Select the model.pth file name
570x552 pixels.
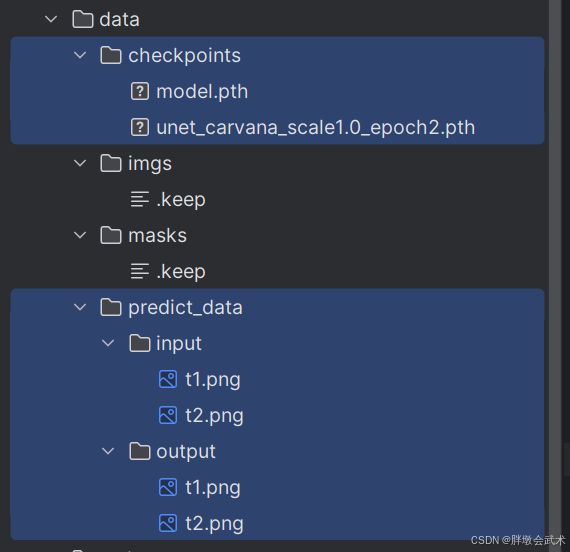pyautogui.click(x=202, y=92)
